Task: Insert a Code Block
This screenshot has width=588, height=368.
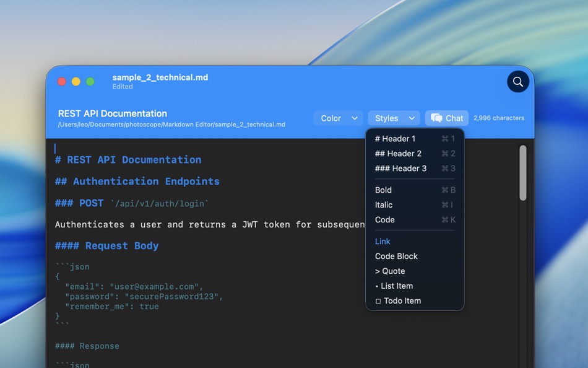Action: [x=396, y=256]
